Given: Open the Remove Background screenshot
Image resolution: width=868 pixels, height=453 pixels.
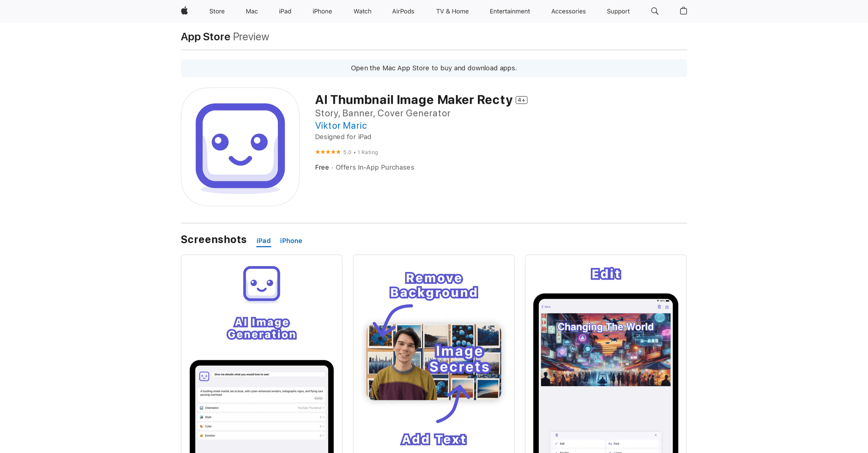Looking at the screenshot, I should (434, 354).
